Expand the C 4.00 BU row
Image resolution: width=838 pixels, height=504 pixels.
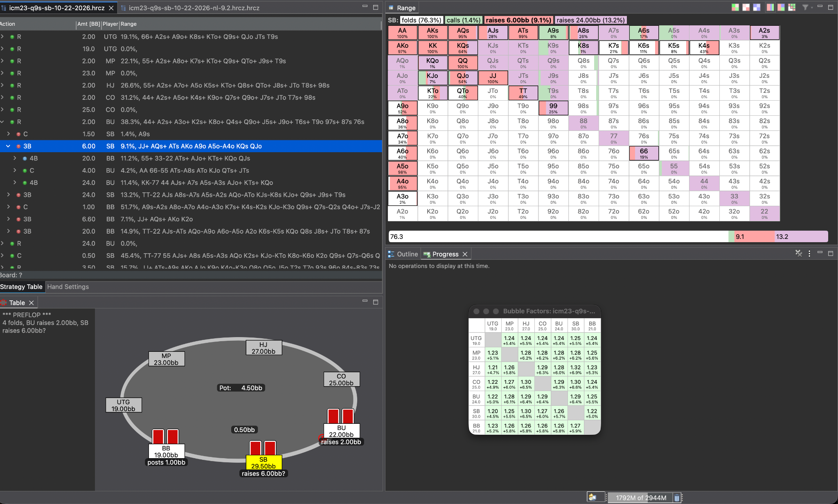click(x=14, y=170)
